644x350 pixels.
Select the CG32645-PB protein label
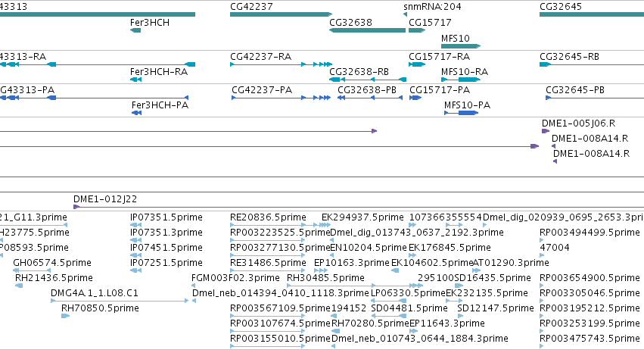coord(575,89)
